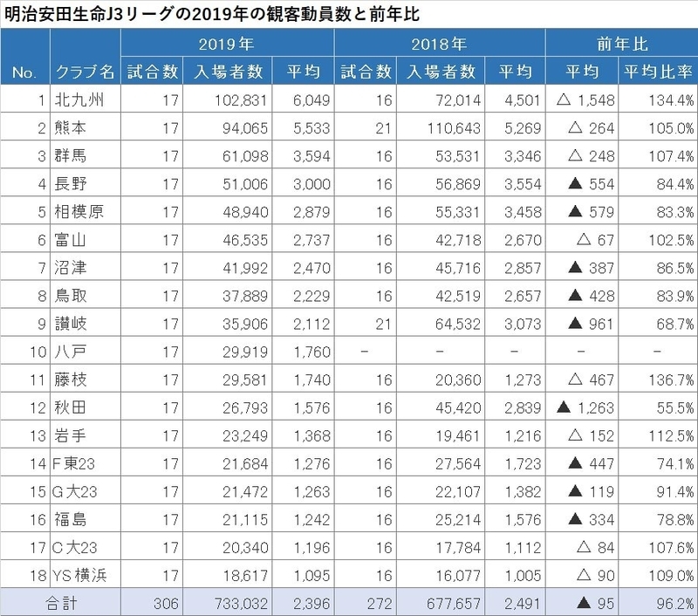Pick club name "群馬"
698x616 pixels.
71,156
